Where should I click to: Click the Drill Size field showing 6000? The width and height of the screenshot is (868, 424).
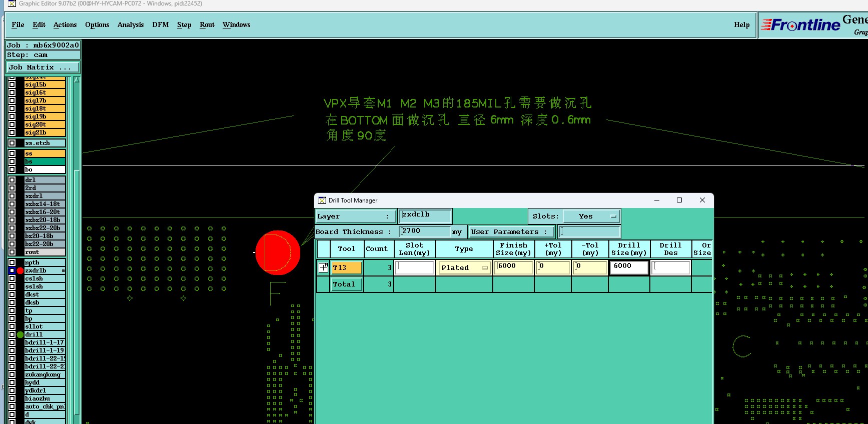629,267
